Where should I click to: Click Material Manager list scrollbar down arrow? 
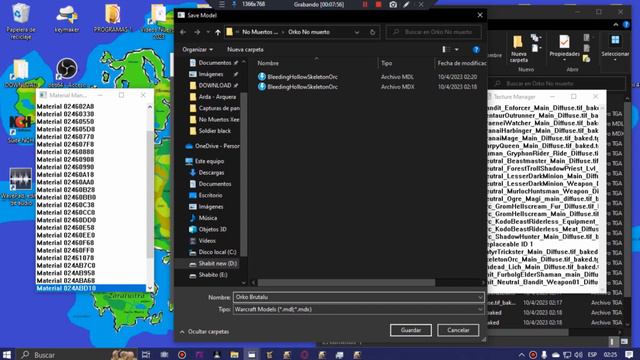point(150,288)
